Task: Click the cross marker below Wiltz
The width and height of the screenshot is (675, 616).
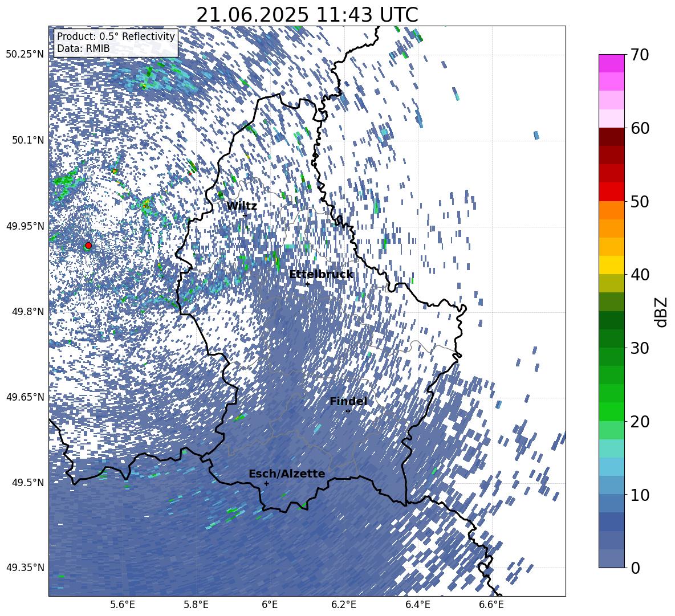Action: pos(245,215)
